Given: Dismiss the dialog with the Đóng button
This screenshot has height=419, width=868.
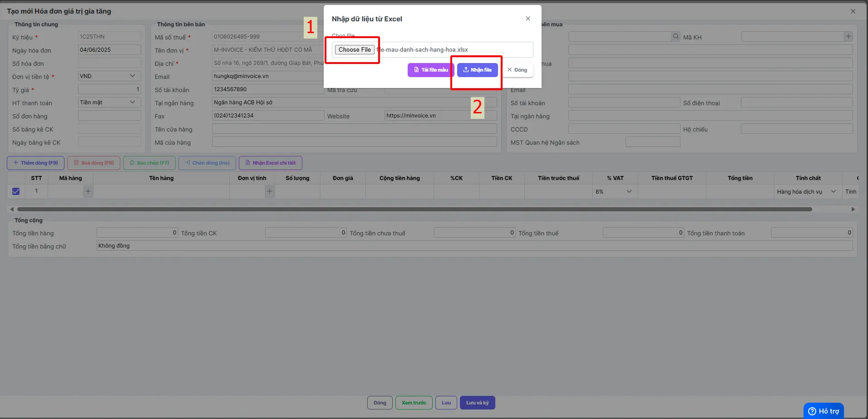Looking at the screenshot, I should 517,70.
